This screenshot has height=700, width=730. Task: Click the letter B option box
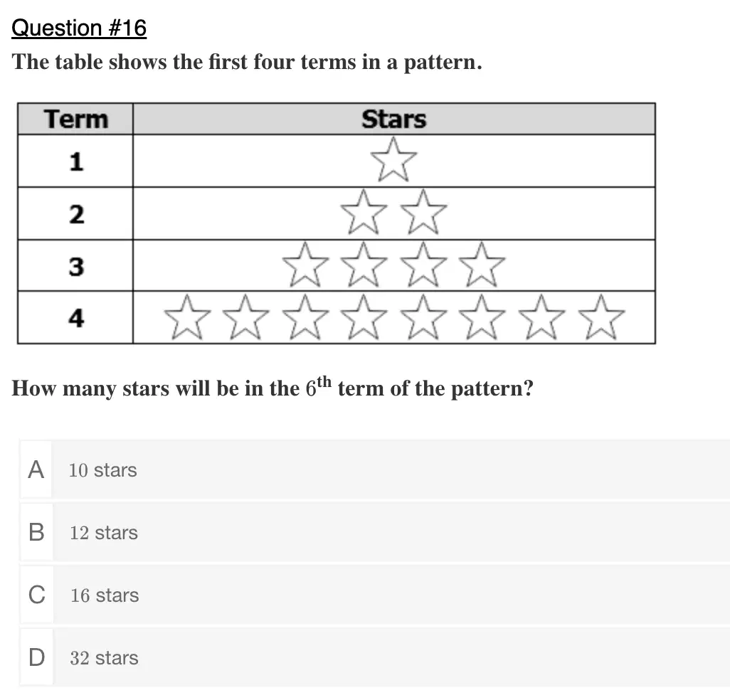[x=36, y=532]
